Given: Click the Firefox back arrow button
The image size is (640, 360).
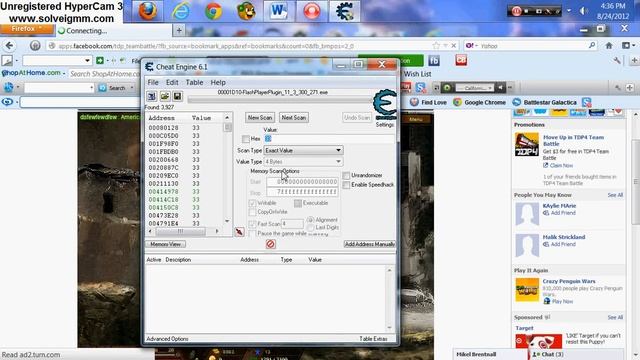Looking at the screenshot, I should click(x=9, y=46).
